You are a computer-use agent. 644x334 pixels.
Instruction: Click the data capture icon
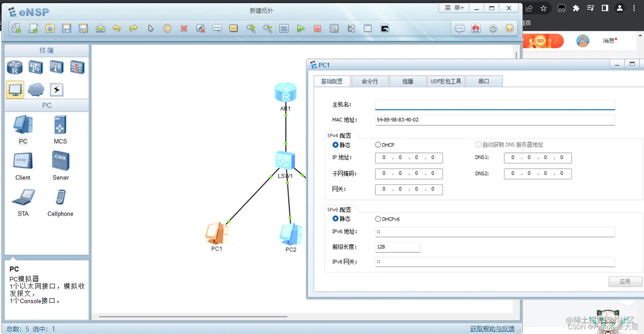(x=334, y=29)
